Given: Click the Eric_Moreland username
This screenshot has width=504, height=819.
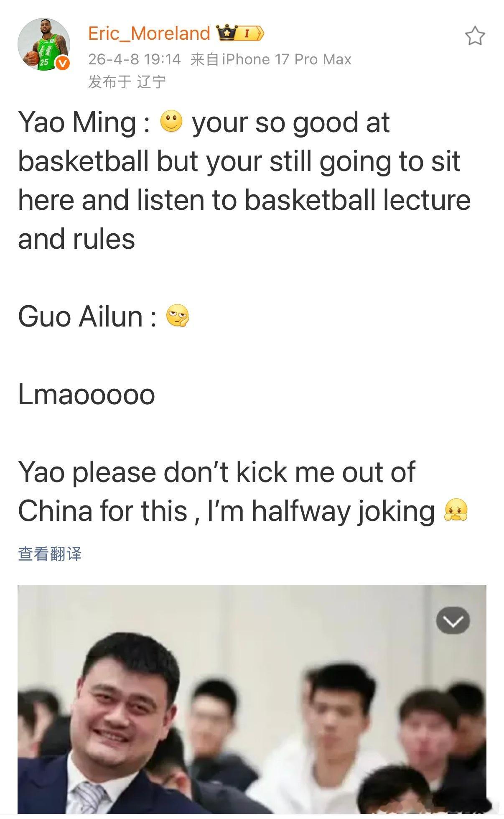Looking at the screenshot, I should coord(149,33).
